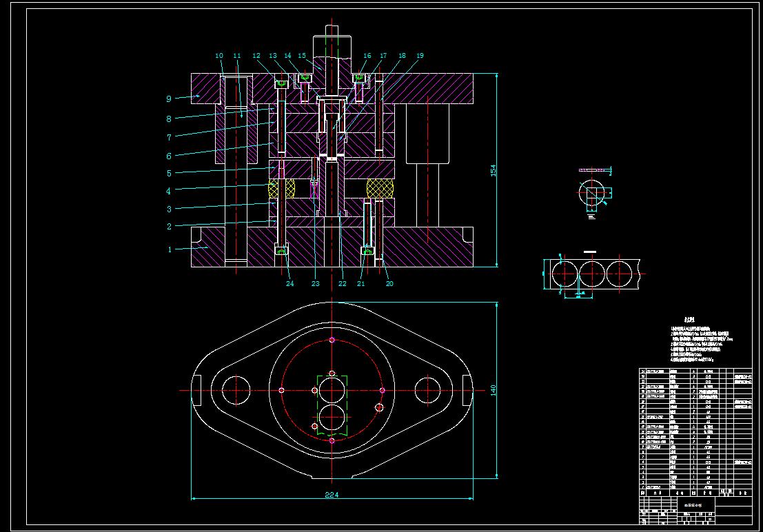Screen dimensions: 763x532
Task: Click callout label 4
Action: [169, 192]
